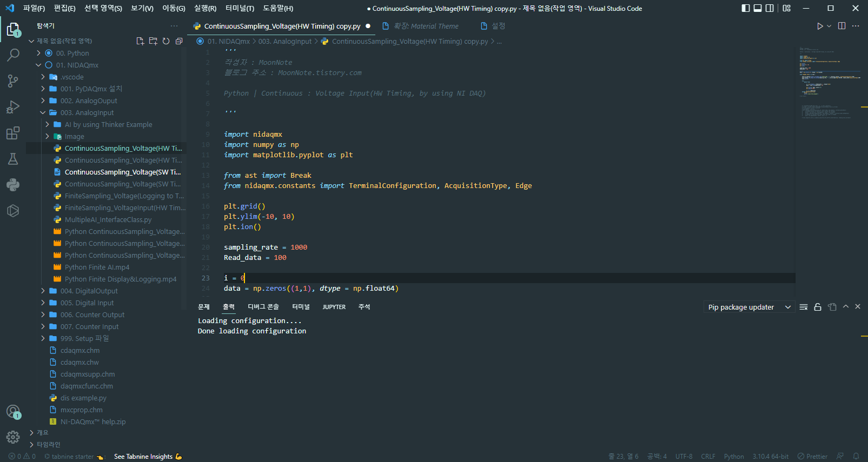Screen dimensions: 868x462
Task: Show errors and warnings count
Action: 22,456
